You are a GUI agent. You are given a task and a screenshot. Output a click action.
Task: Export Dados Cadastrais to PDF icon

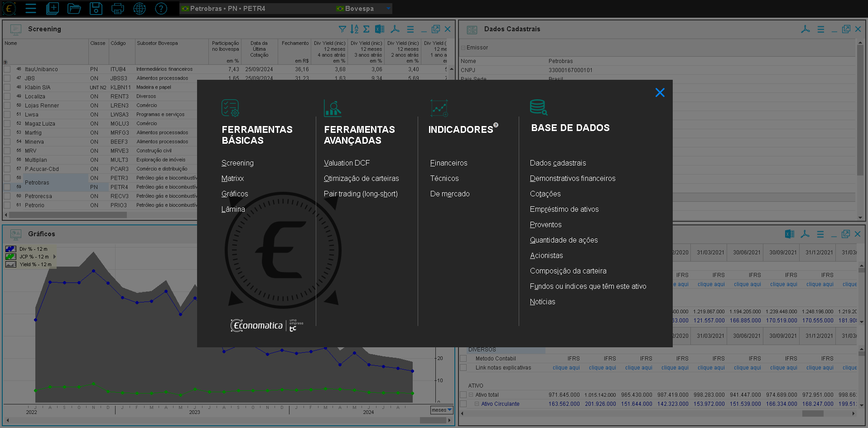[x=805, y=29]
